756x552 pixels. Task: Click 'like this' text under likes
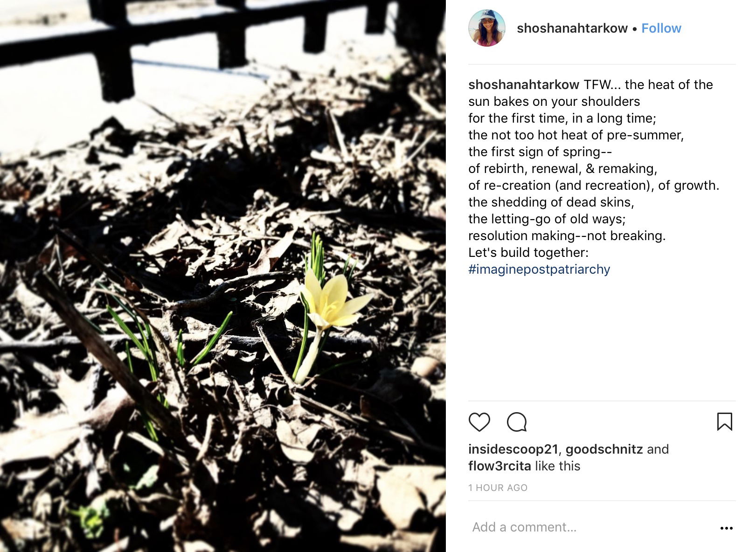click(x=557, y=466)
